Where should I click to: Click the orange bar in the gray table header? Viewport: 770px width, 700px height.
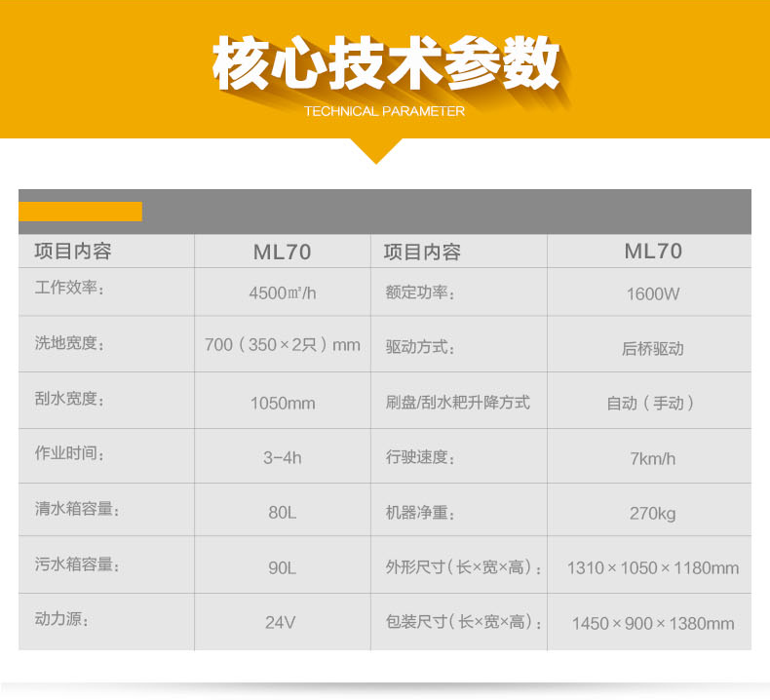coord(81,212)
